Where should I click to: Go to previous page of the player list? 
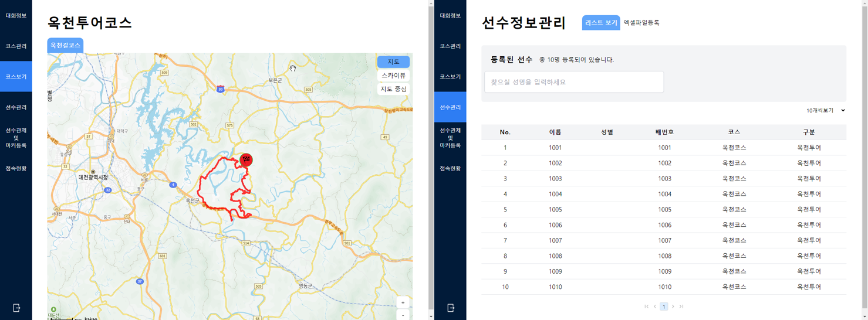[655, 307]
